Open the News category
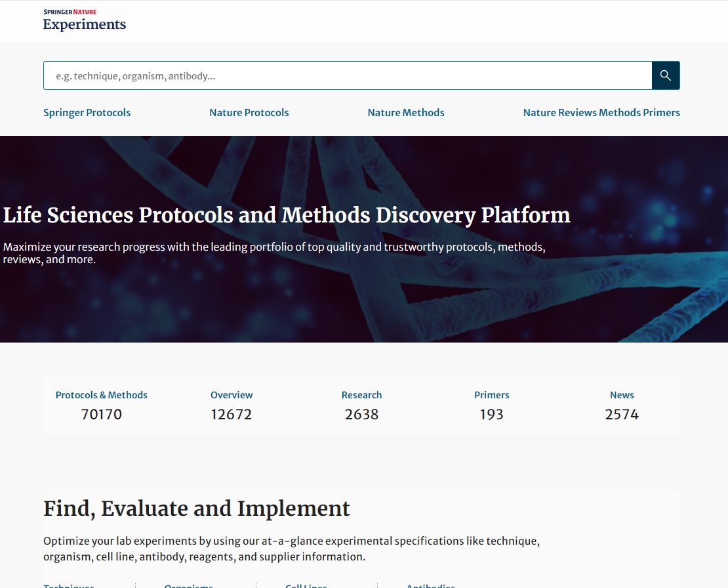Viewport: 728px width, 588px height. click(x=622, y=395)
